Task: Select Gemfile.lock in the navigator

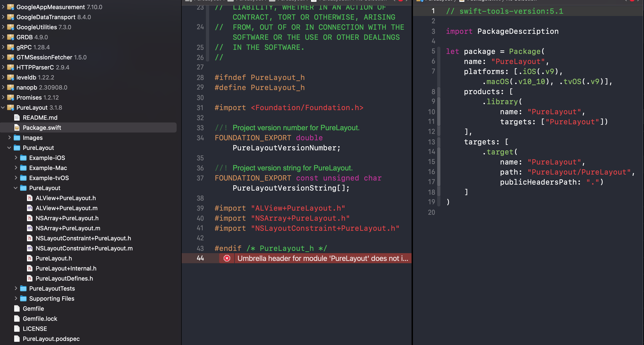Action: coord(40,318)
